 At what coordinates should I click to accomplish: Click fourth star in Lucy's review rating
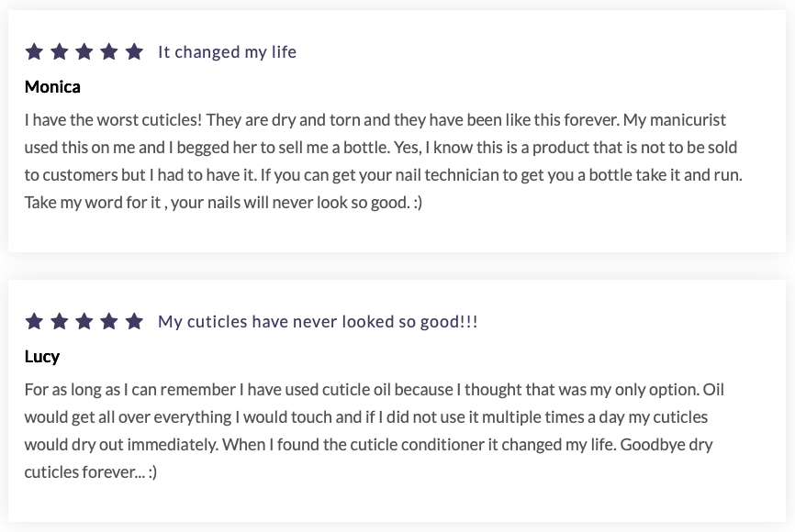click(x=109, y=321)
